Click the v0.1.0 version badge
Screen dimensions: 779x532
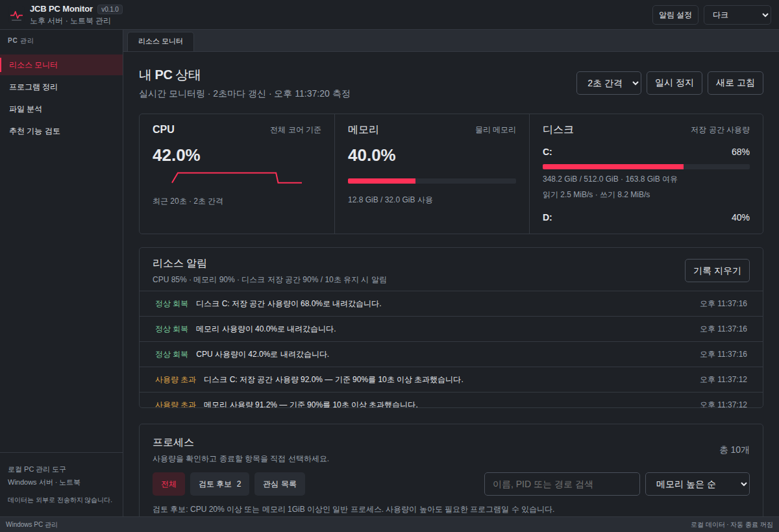[110, 9]
